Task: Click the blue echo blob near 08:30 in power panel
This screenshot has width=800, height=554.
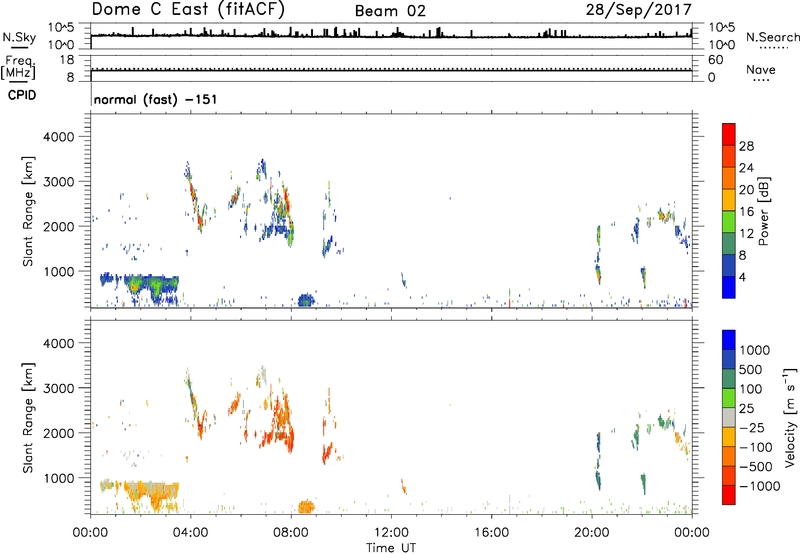Action: pos(305,299)
